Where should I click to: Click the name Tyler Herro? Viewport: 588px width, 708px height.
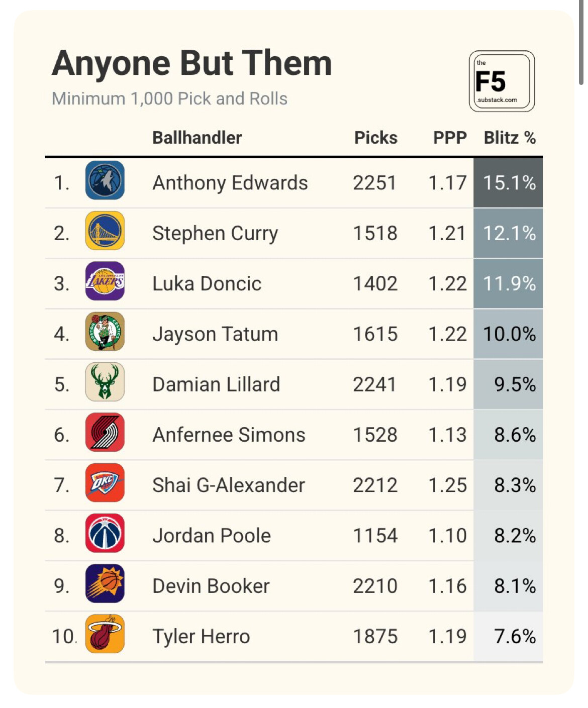click(x=201, y=637)
